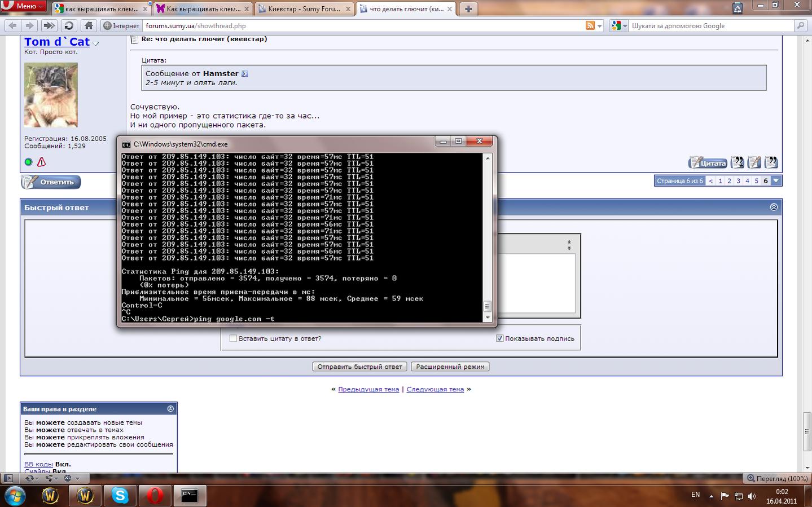Click the Перегляд 100% zoom control
This screenshot has height=507, width=812.
coord(777,478)
